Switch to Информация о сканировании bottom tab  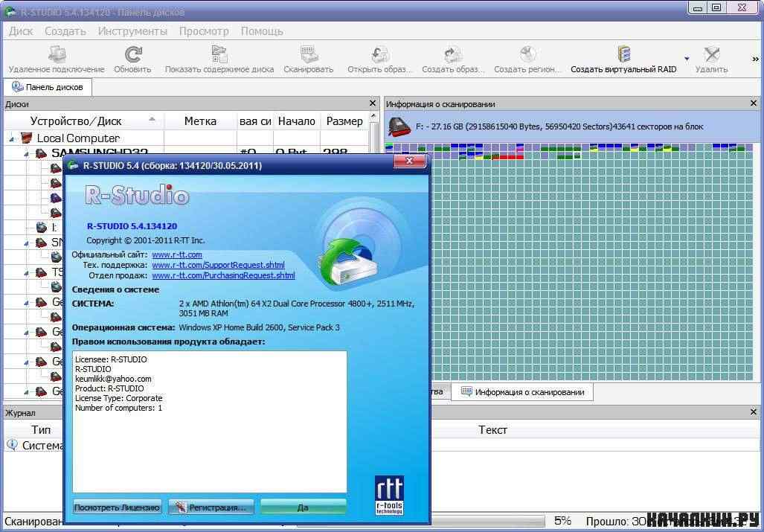522,391
